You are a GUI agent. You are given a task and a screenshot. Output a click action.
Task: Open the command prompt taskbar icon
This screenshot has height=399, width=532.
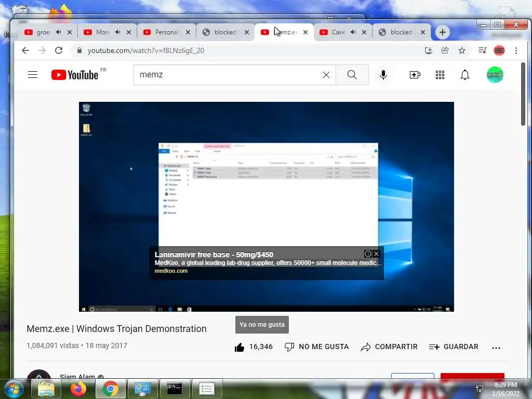coord(175,389)
